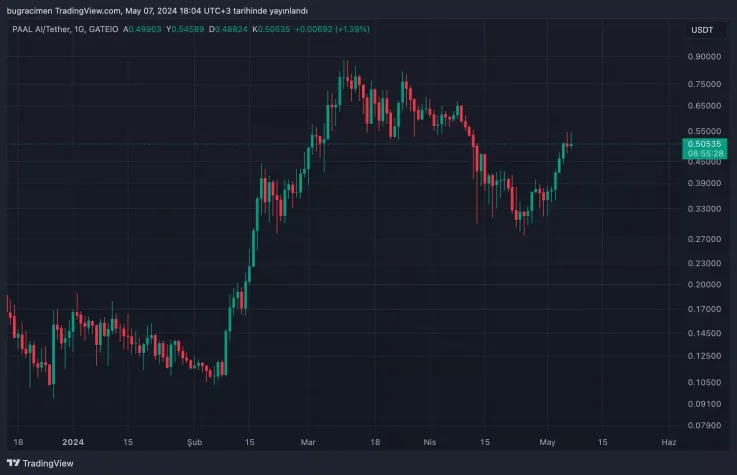This screenshot has height=475, width=737.
Task: Click the 0.20000 price axis label
Action: click(702, 285)
